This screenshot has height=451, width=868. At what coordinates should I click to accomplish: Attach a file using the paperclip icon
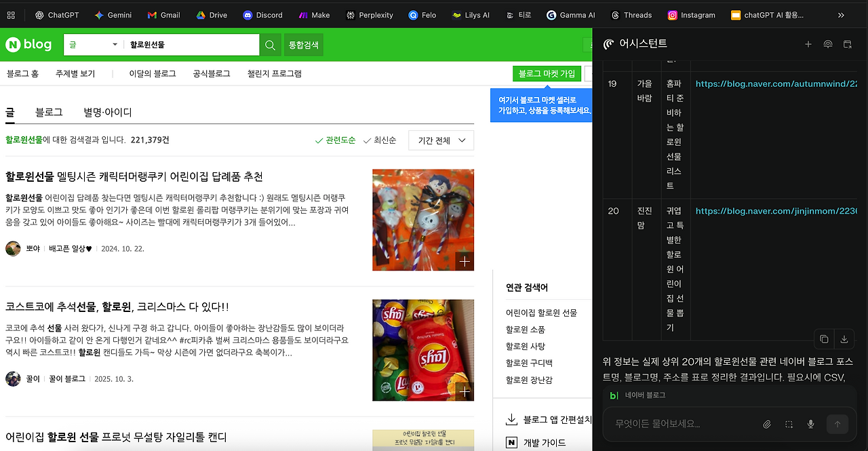pyautogui.click(x=767, y=424)
